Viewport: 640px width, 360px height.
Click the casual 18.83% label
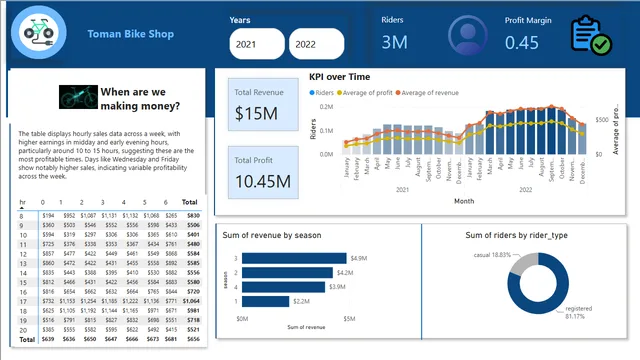[492, 255]
